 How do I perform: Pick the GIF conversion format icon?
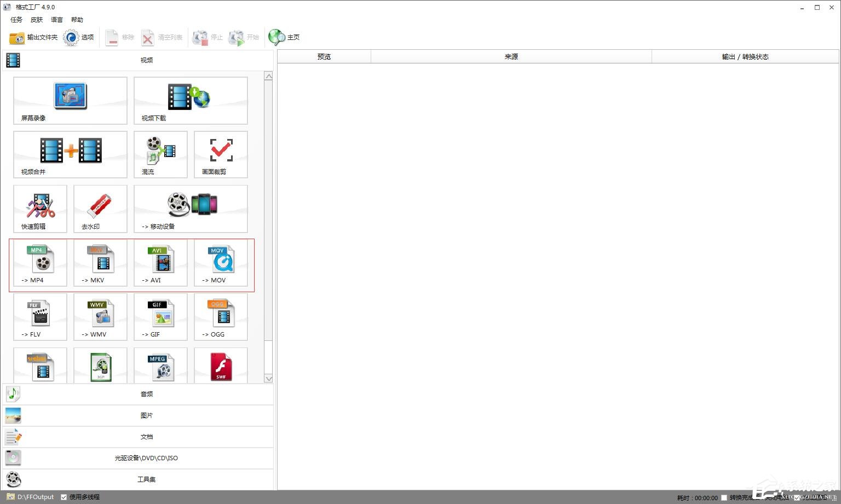coord(160,317)
